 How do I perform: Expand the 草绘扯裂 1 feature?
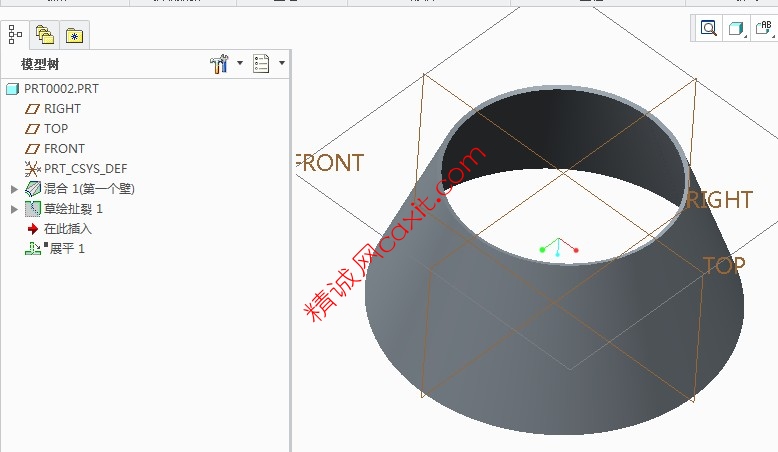pos(14,209)
